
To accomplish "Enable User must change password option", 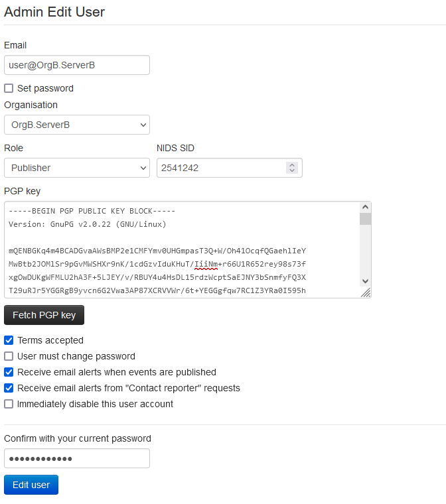I will click(x=9, y=356).
